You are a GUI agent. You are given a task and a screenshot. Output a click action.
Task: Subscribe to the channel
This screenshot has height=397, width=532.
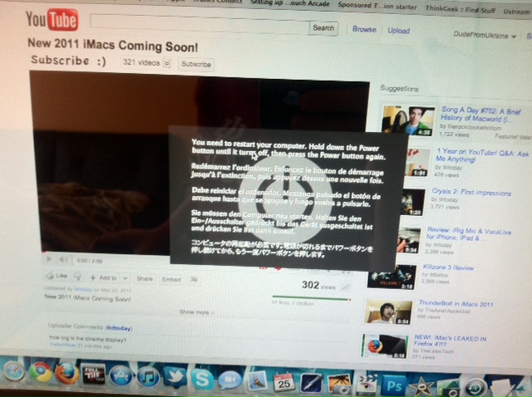196,64
